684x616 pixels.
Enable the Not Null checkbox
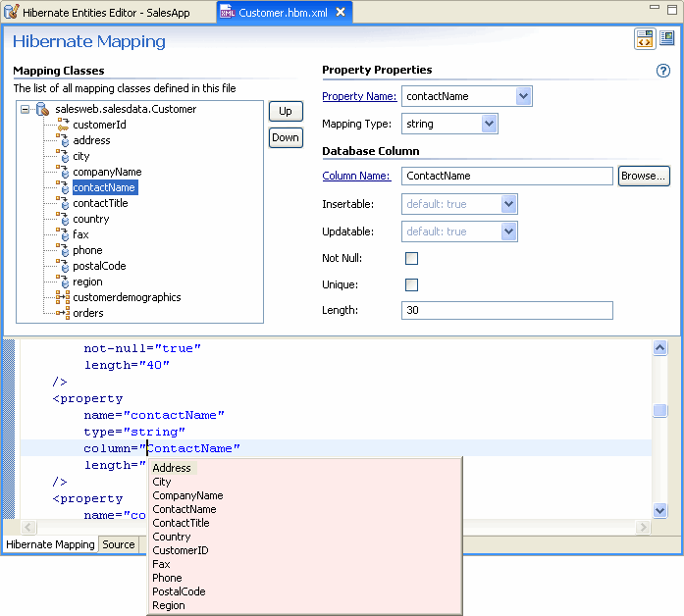411,258
